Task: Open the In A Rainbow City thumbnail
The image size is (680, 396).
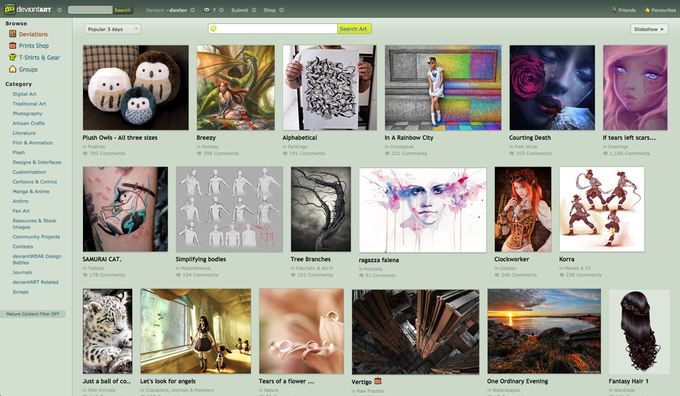Action: pos(443,88)
